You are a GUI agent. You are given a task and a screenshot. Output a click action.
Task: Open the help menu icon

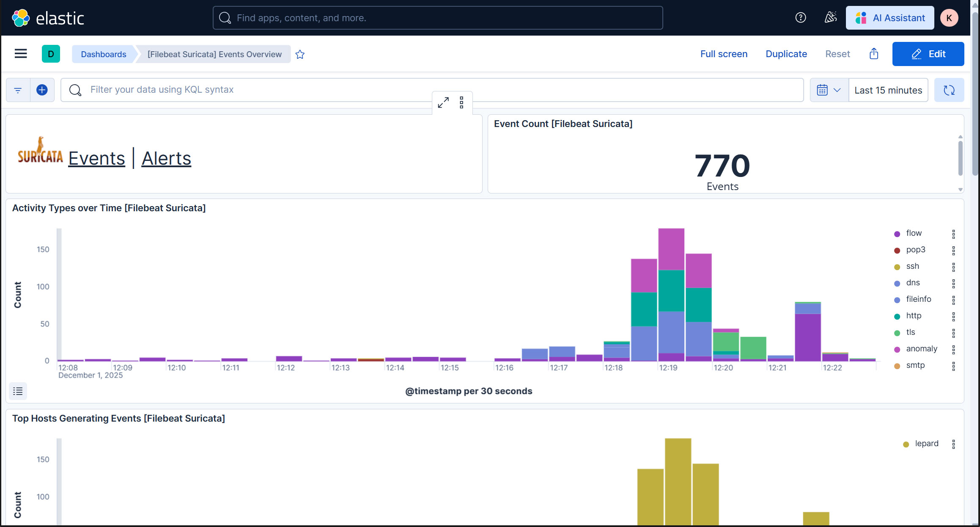800,18
